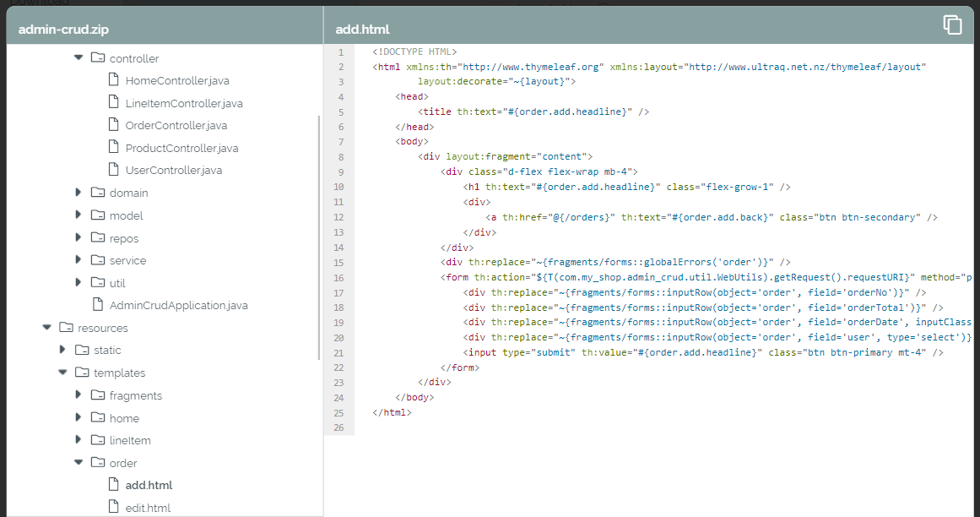Expand the static folder

(x=62, y=350)
